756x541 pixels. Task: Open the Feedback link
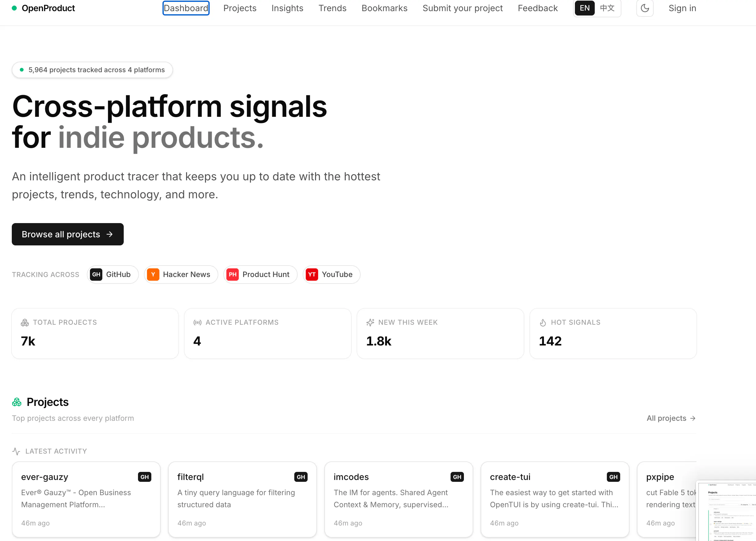point(537,8)
